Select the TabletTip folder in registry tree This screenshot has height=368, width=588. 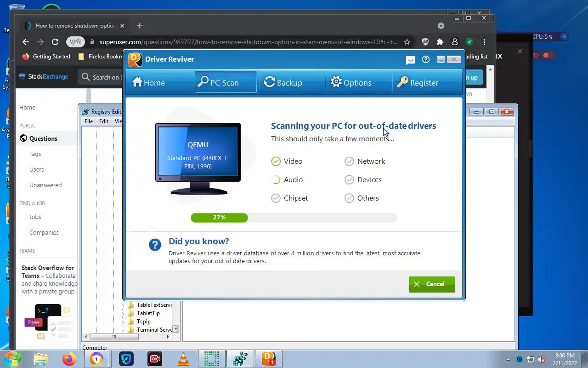coord(144,313)
